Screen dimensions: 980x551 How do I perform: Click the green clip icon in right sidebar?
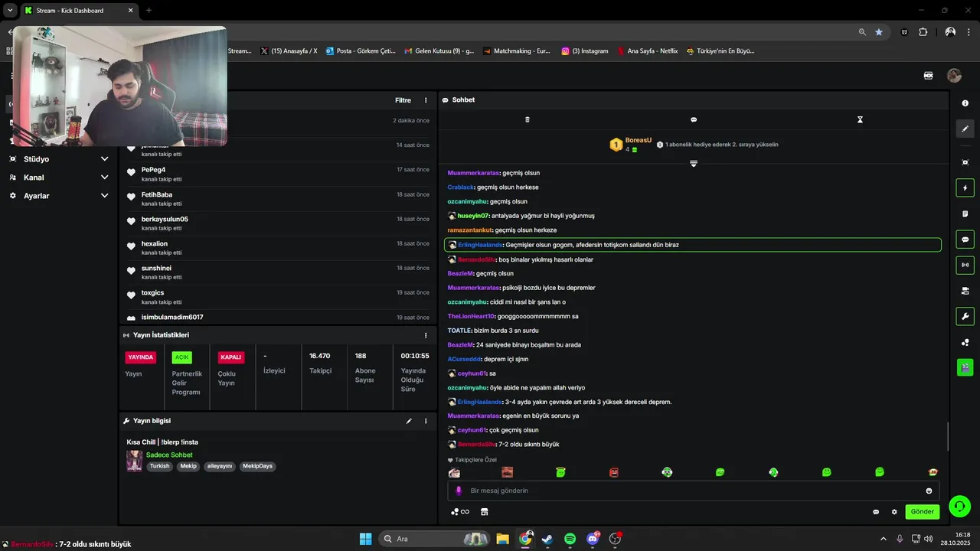tap(965, 367)
